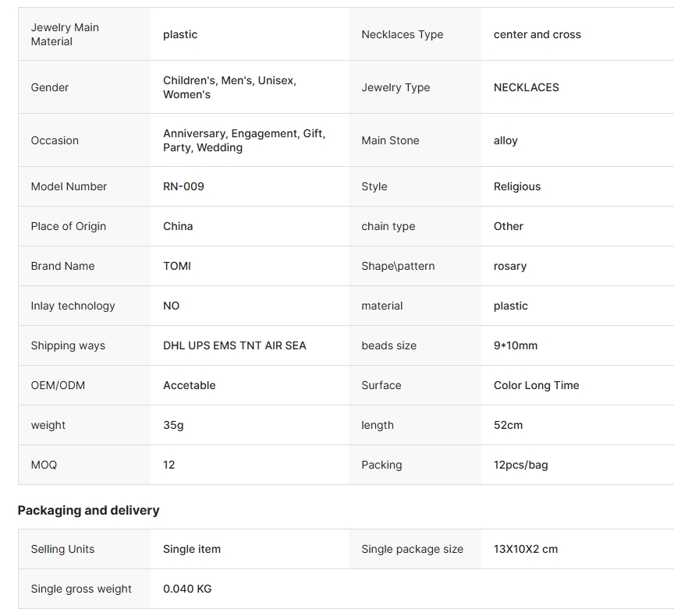This screenshot has height=616, width=674.
Task: Click the 'Religious' style value
Action: click(516, 186)
